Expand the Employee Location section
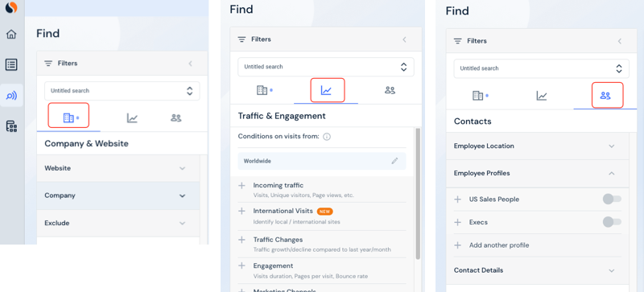This screenshot has height=292, width=644. [538, 146]
